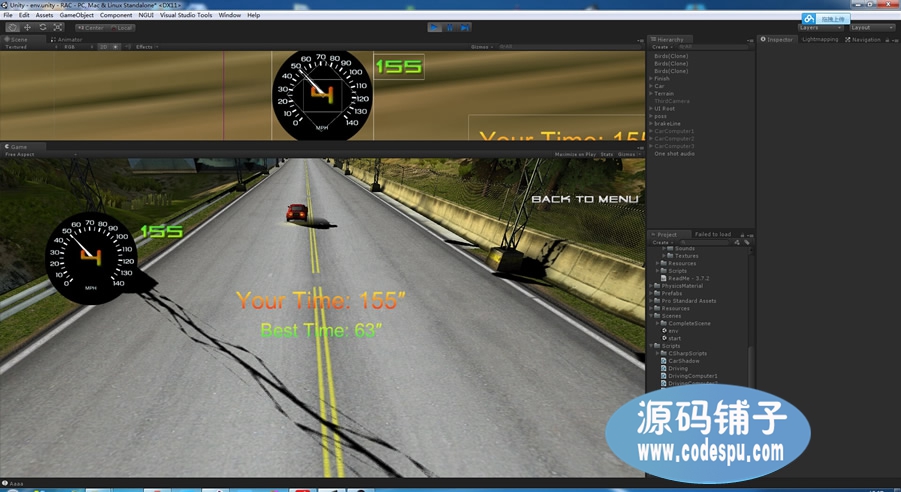901x492 pixels.
Task: Open the Visual Studio Tools menu
Action: 186,15
